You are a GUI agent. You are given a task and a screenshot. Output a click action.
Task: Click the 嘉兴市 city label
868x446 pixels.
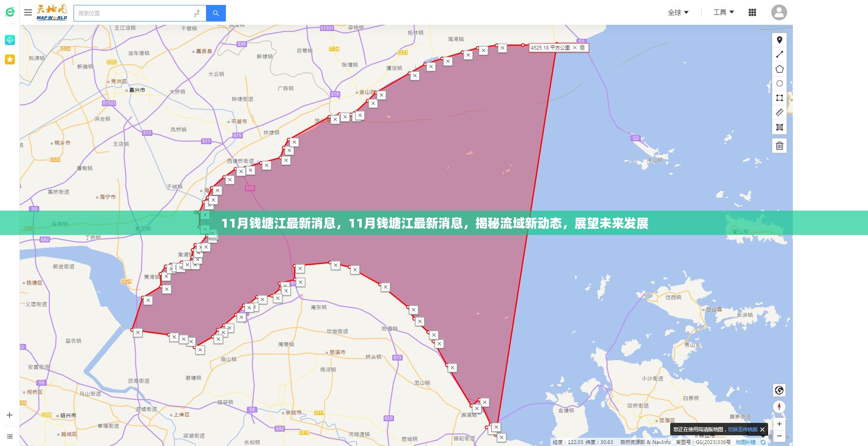[x=137, y=90]
